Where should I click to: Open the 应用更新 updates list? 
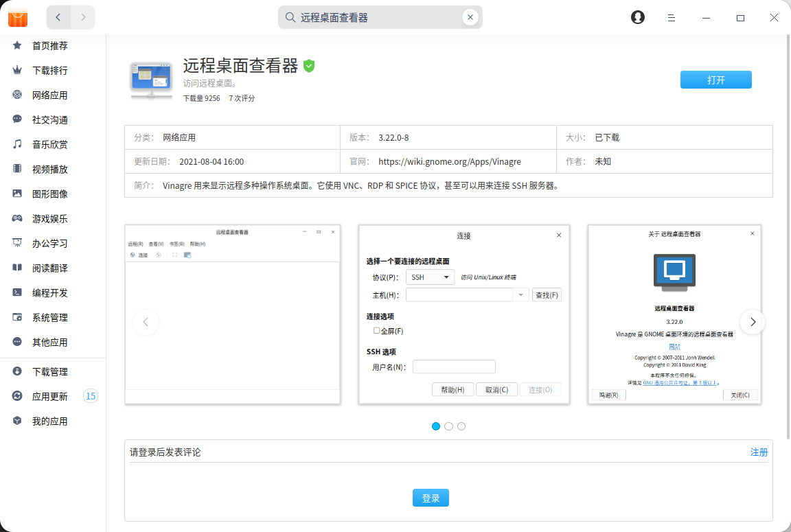(x=50, y=396)
